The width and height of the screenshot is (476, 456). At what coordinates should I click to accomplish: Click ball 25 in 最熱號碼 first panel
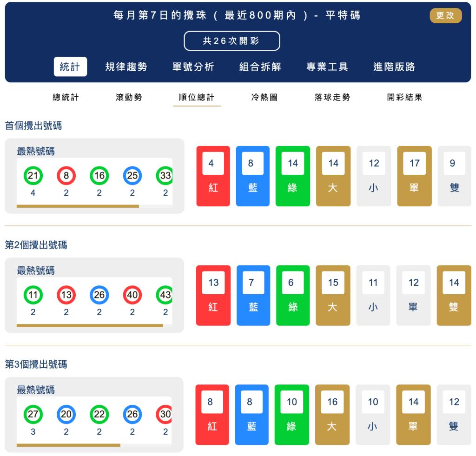coord(132,176)
